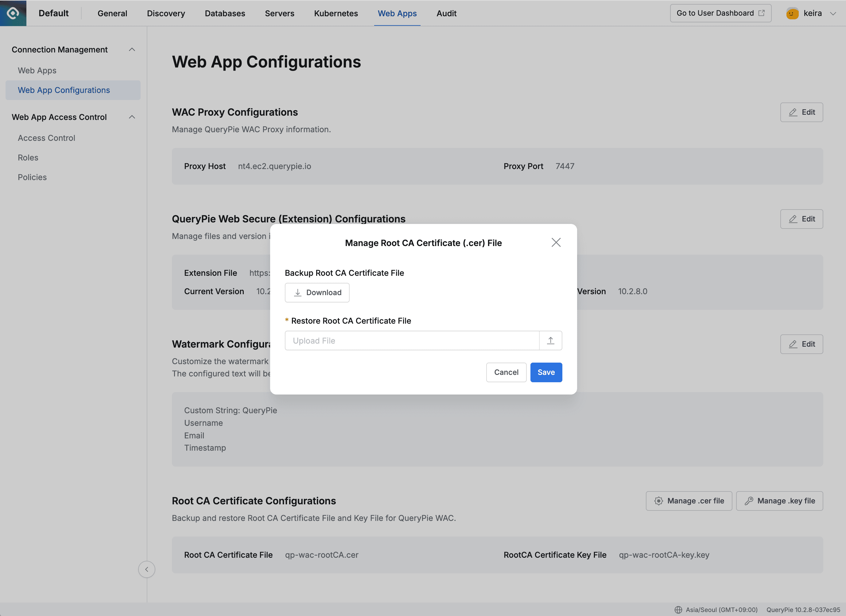This screenshot has height=616, width=846.
Task: Collapse the Web App Access Control section
Action: (x=132, y=117)
